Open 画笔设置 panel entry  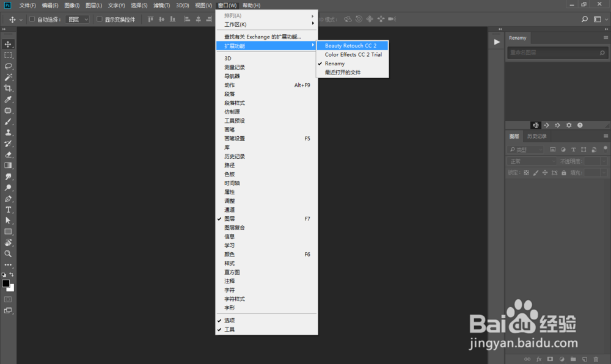[266, 139]
